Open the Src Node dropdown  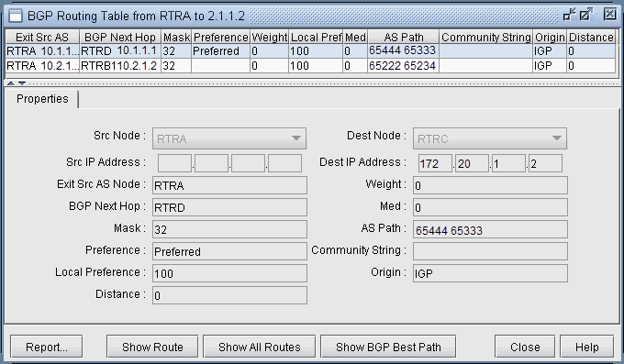pos(229,138)
